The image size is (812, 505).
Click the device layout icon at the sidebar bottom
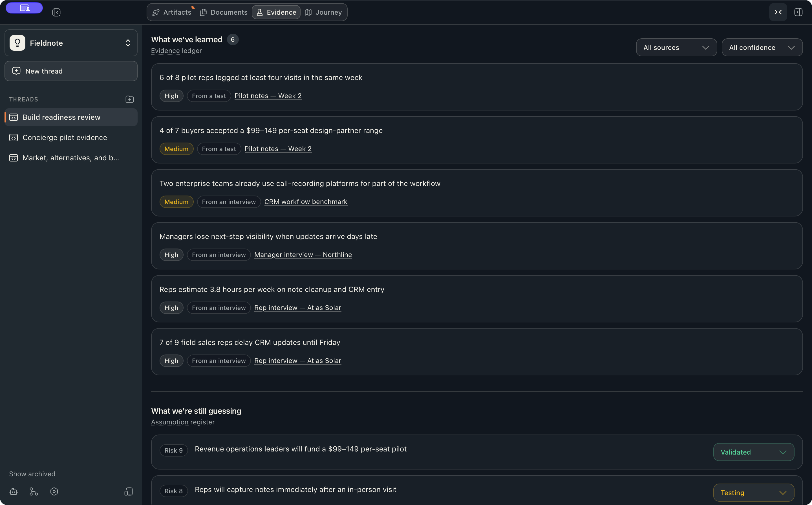pos(129,492)
